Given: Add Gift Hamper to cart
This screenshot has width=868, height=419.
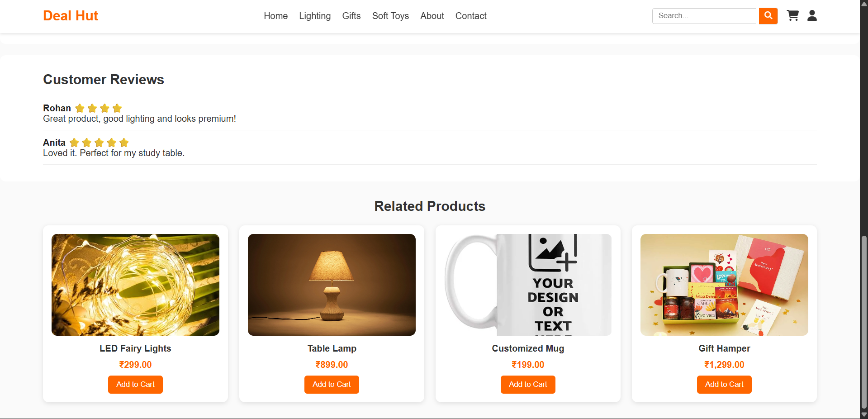Looking at the screenshot, I should 724,384.
